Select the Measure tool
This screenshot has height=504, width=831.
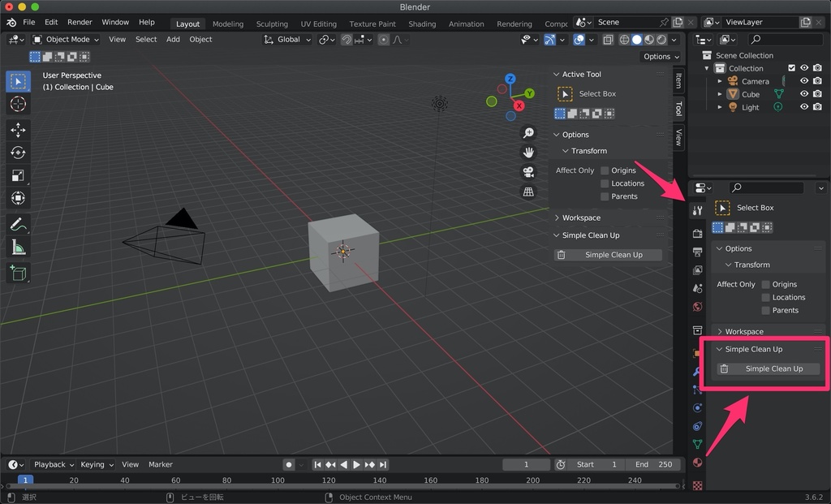[x=19, y=248]
